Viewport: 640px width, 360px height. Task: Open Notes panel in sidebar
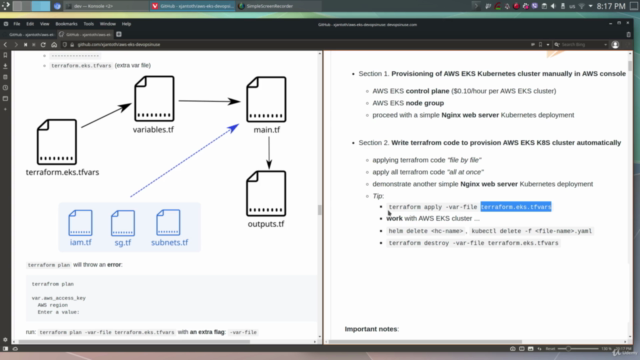[5, 77]
